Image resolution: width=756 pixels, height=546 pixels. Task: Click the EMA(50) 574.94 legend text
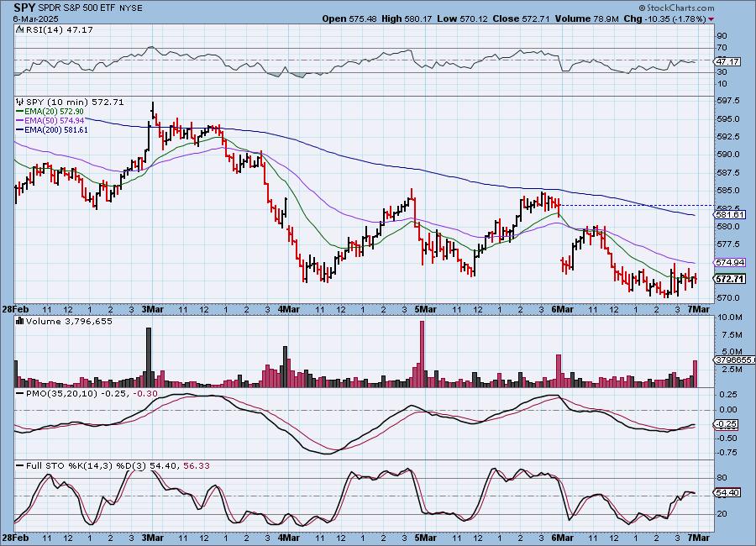54,121
